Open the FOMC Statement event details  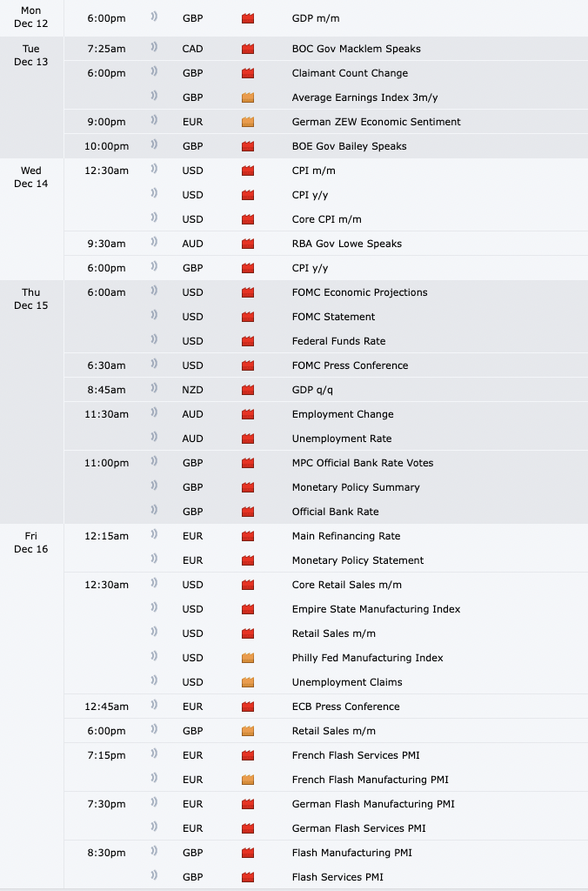333,317
